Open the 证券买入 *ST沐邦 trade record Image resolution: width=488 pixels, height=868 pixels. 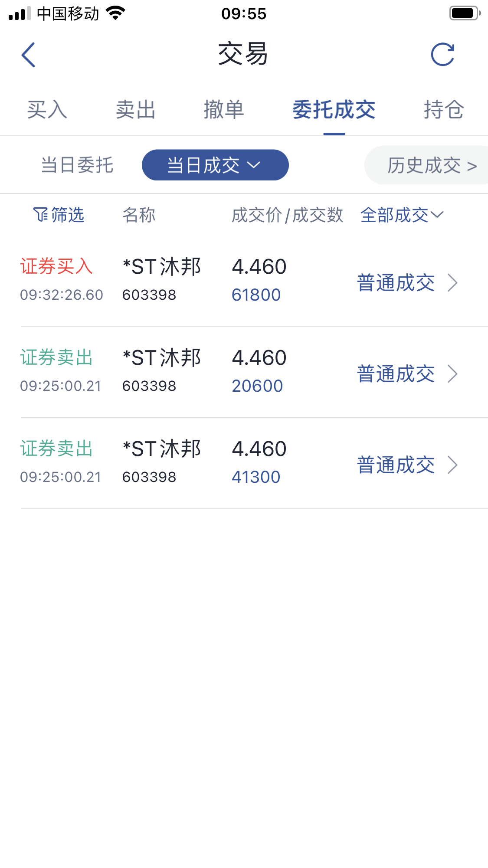tap(254, 281)
